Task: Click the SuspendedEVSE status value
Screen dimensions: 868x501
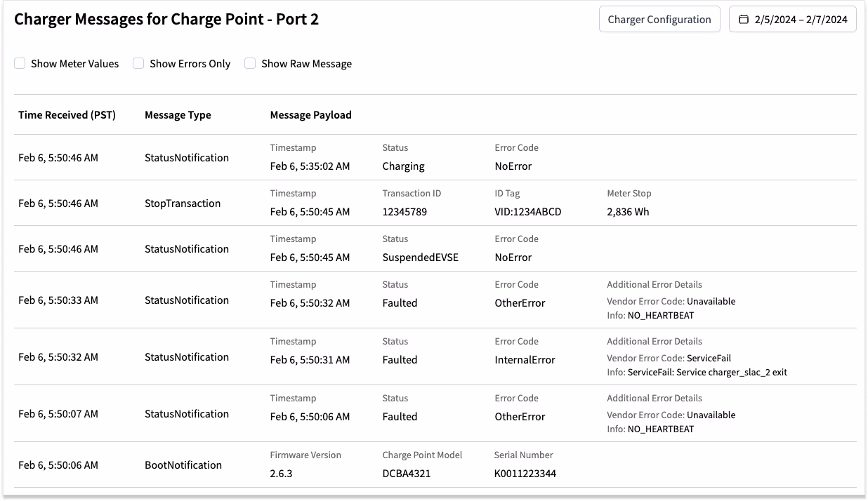Action: click(x=420, y=258)
